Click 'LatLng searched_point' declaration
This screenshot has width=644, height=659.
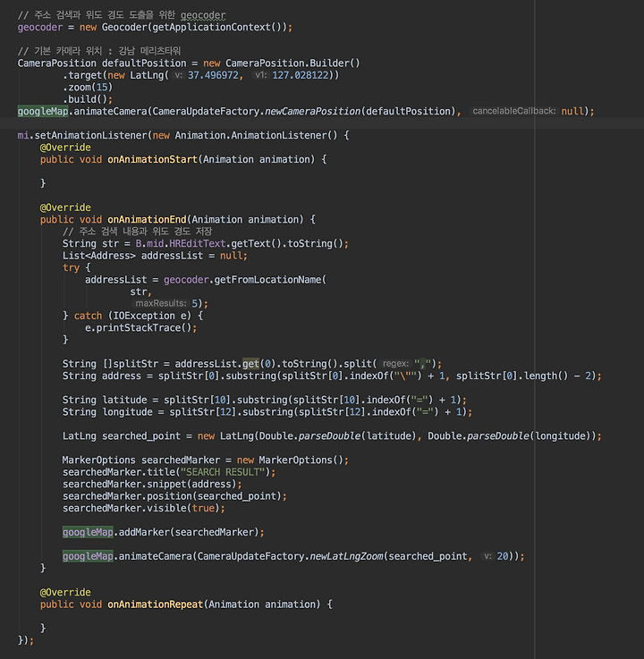[x=121, y=436]
